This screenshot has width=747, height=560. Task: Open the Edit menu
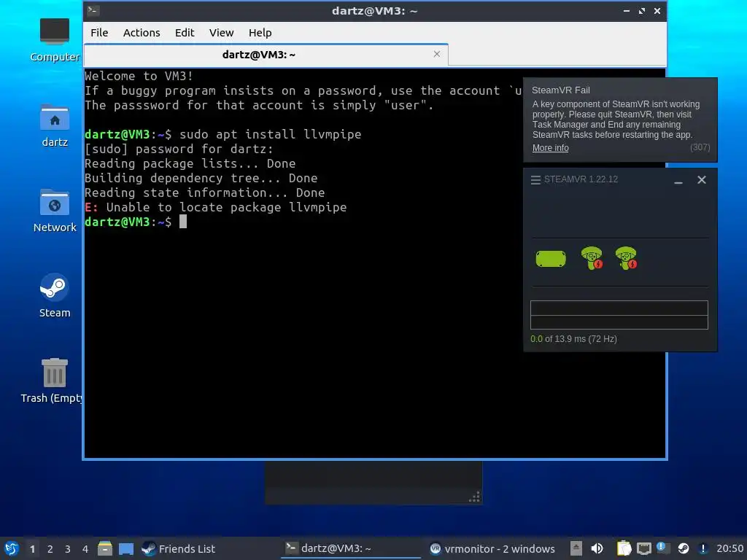(185, 33)
